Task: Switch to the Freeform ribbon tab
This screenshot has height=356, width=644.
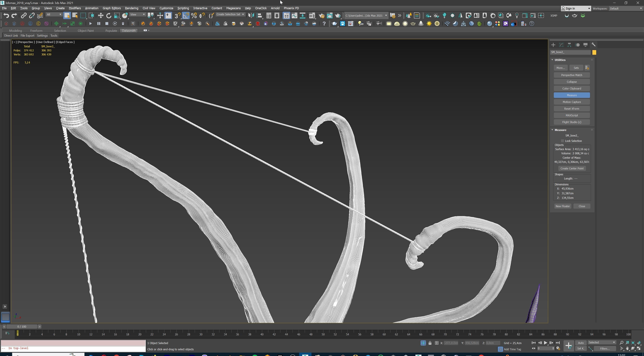Action: (x=36, y=31)
